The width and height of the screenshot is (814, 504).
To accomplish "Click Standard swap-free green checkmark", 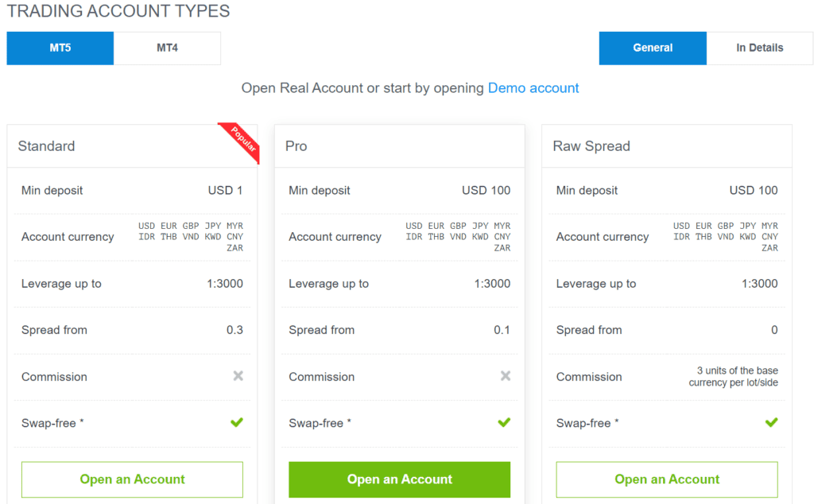I will pos(237,422).
